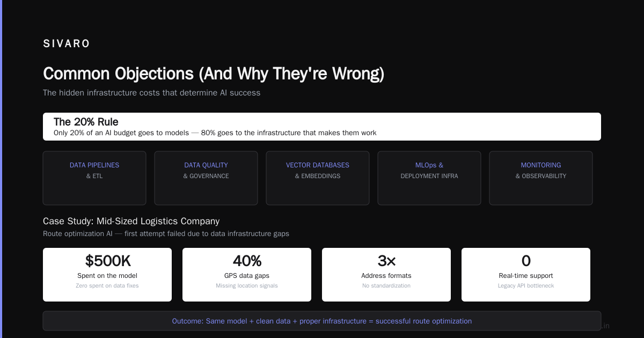Click the Missing location signals caption

(247, 286)
